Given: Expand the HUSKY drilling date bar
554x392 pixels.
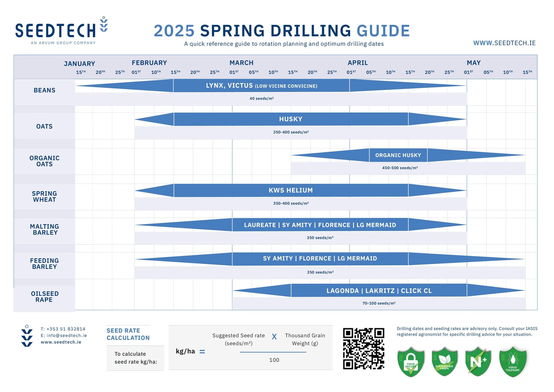Looking at the screenshot, I should coord(290,119).
